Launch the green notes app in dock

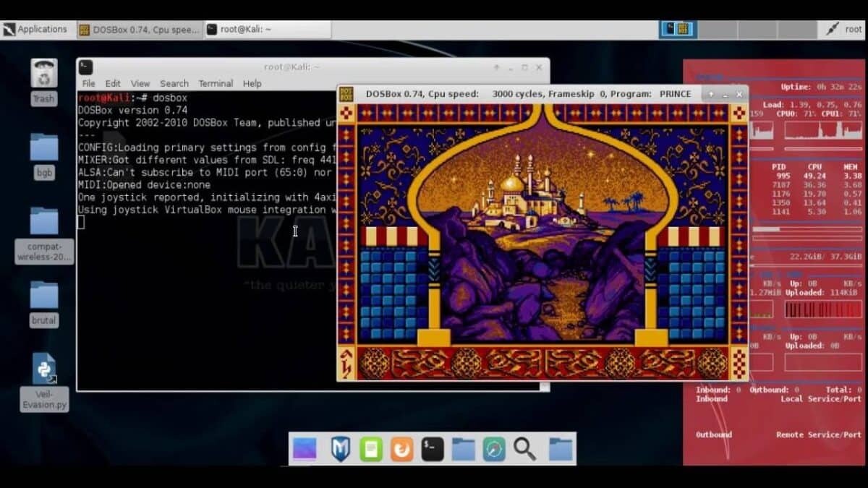click(x=371, y=449)
